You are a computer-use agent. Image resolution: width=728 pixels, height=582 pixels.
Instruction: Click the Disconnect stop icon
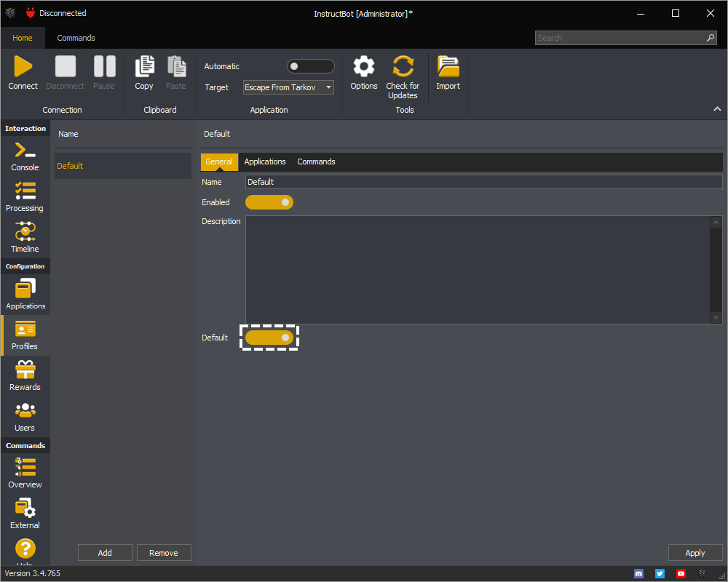65,66
